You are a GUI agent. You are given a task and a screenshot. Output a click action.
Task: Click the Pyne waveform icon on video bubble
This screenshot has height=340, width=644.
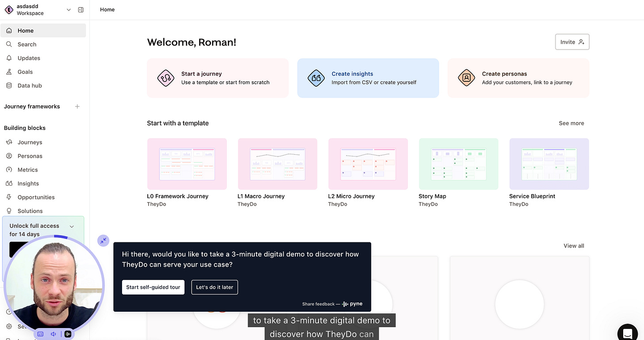(x=68, y=334)
